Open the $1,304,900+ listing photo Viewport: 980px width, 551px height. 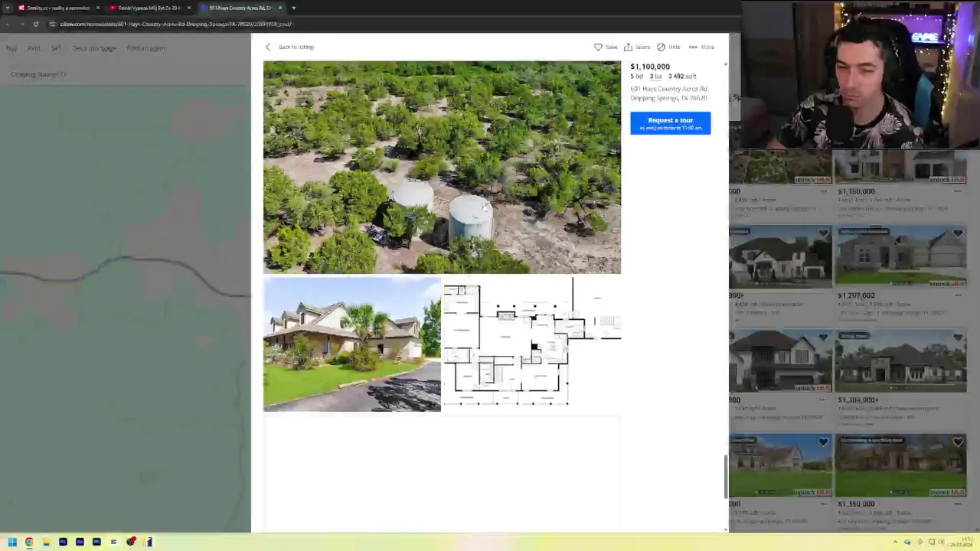coord(900,361)
